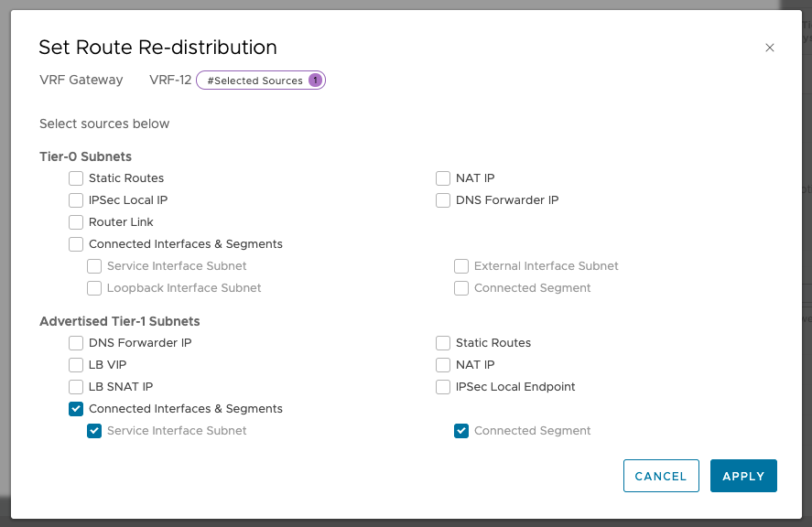The width and height of the screenshot is (812, 527).
Task: Enable Service Interface Subnet under Tier-0
Action: [94, 266]
